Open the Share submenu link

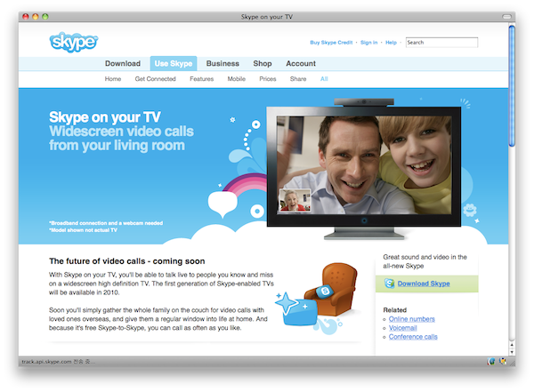298,79
